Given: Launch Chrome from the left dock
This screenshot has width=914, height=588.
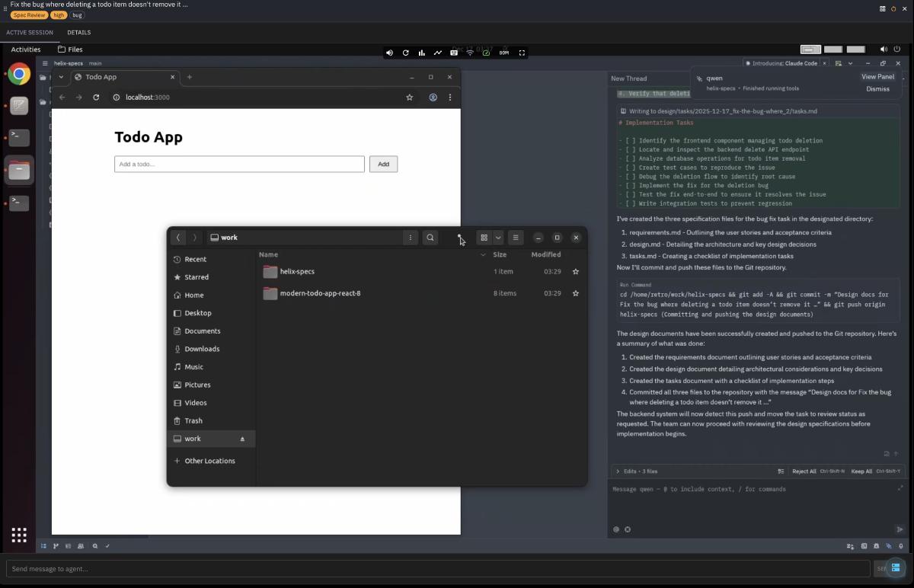Looking at the screenshot, I should pyautogui.click(x=18, y=74).
